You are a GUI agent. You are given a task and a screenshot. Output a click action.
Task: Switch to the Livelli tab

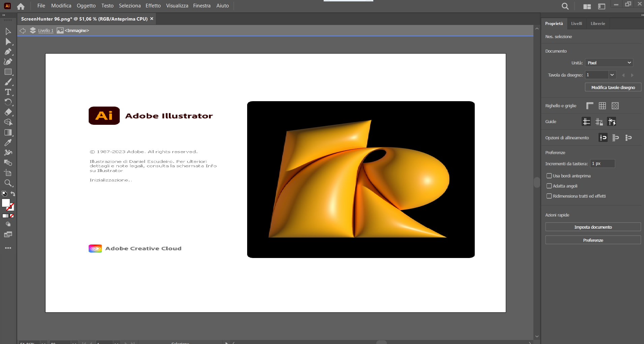point(577,24)
